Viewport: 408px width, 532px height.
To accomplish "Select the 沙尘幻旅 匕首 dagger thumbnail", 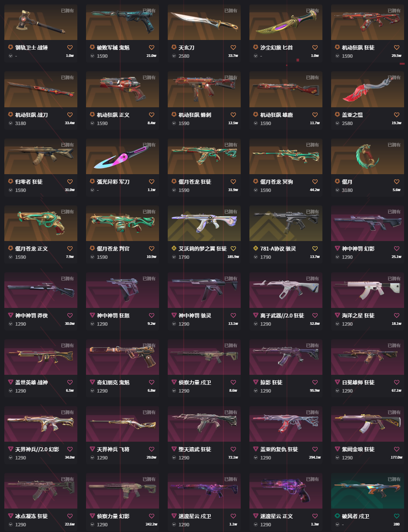I will coord(286,23).
